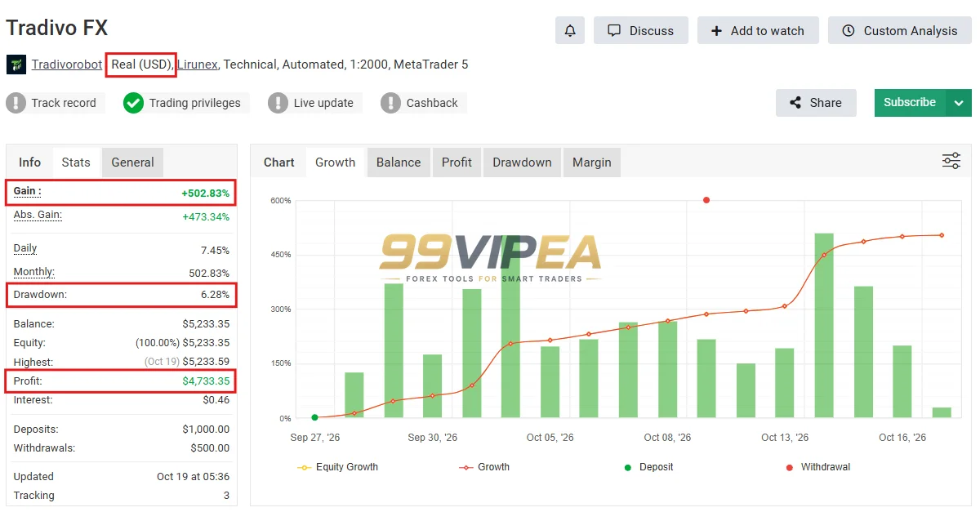Screen dimensions: 980x512
Task: Click the $0.46 interest value
Action: (216, 400)
